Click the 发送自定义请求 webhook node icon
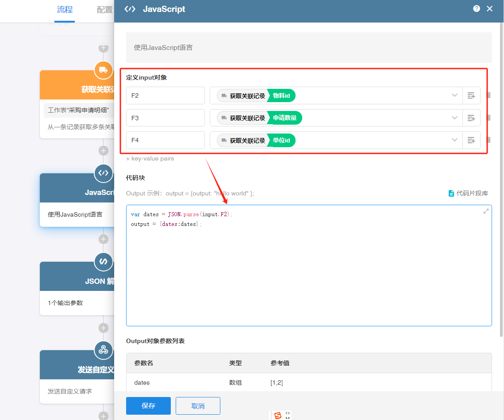Screen dimensions: 504x420 (x=103, y=350)
